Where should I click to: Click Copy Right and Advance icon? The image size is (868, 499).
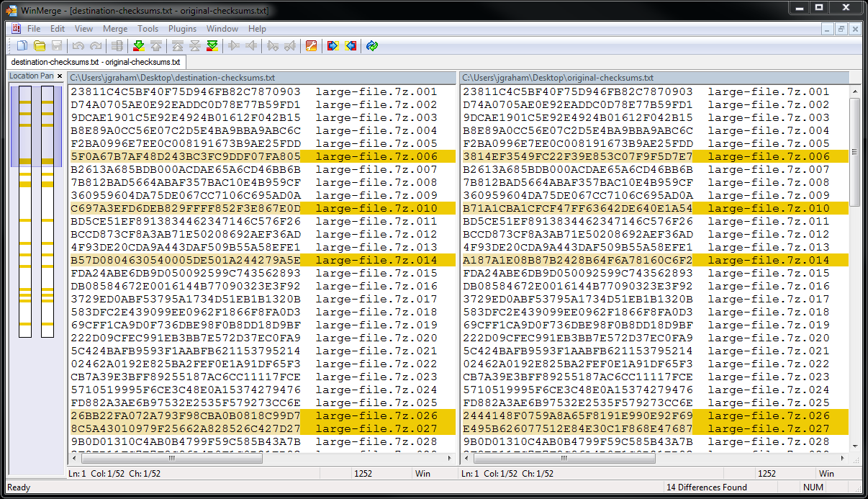tap(273, 46)
